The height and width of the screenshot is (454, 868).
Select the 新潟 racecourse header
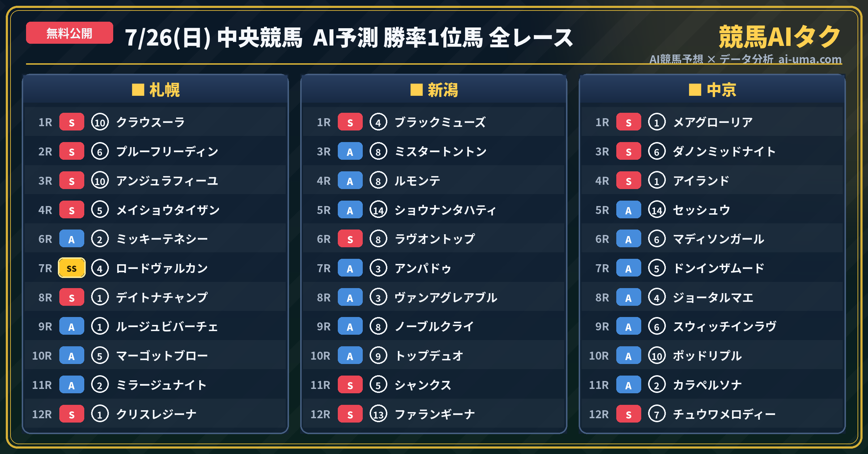(434, 90)
